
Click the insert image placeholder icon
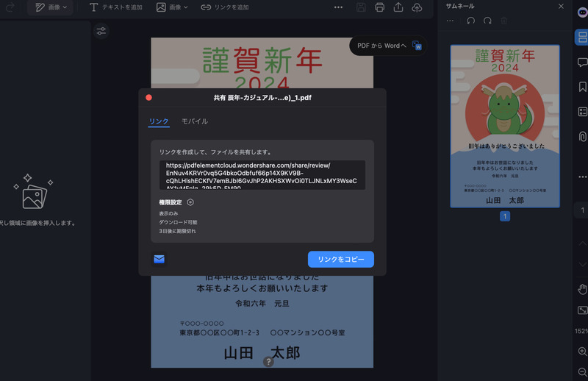point(33,192)
